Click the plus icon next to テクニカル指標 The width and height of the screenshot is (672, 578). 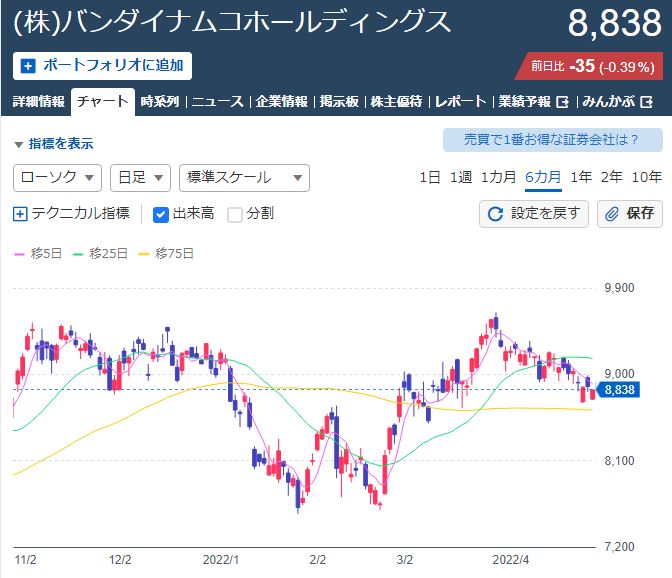coord(21,213)
